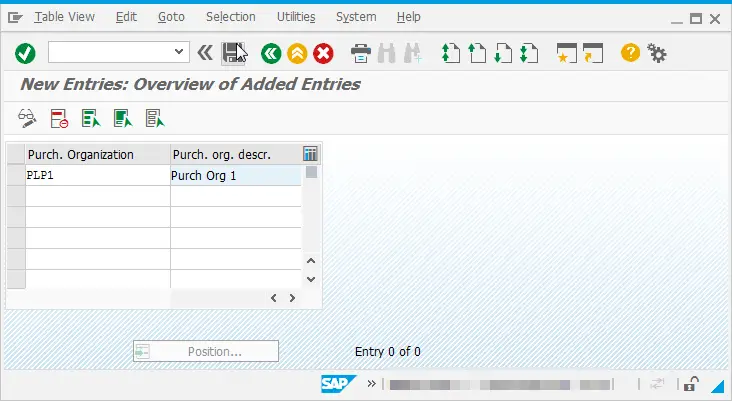The height and width of the screenshot is (401, 732).
Task: Go to First Page icon
Action: (450, 53)
